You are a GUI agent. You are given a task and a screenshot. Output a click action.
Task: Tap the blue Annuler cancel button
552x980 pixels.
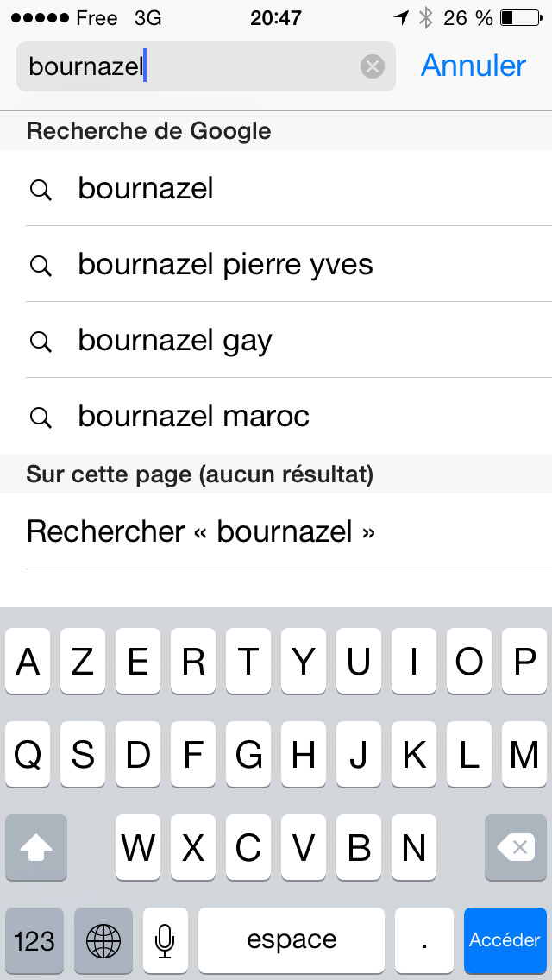point(473,66)
